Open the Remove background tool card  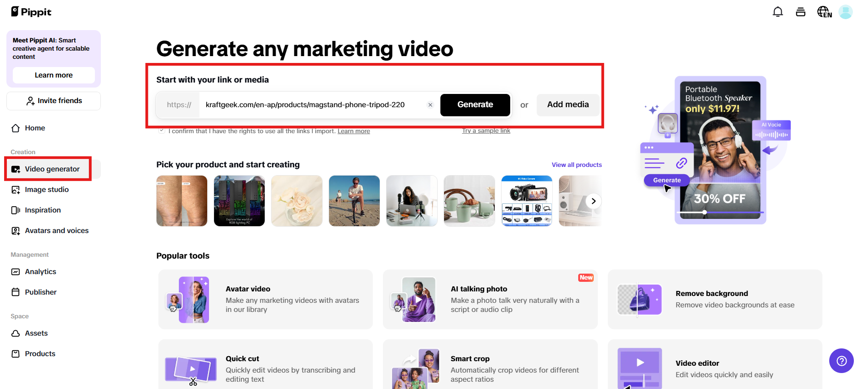click(715, 299)
